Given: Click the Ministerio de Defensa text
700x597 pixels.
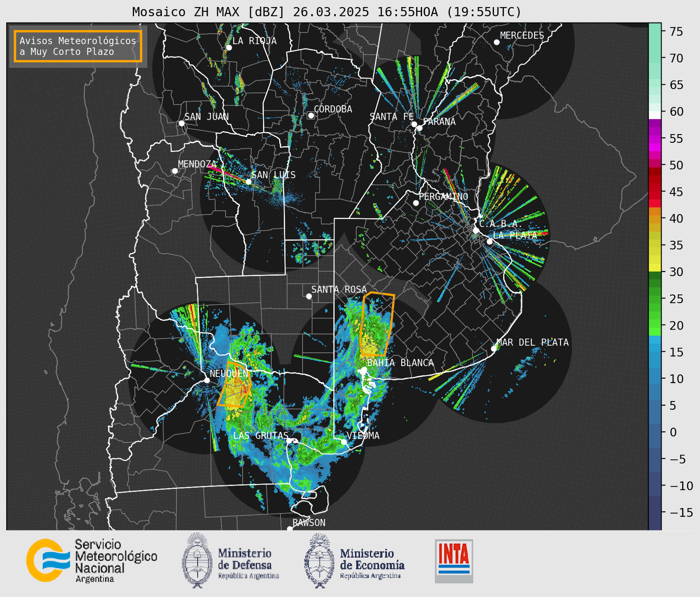Looking at the screenshot, I should click(x=248, y=563).
